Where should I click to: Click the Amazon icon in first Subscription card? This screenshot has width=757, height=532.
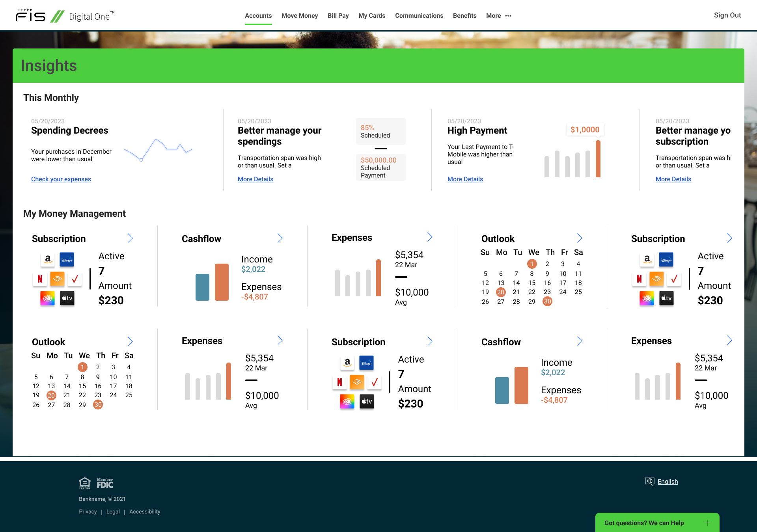coord(48,259)
